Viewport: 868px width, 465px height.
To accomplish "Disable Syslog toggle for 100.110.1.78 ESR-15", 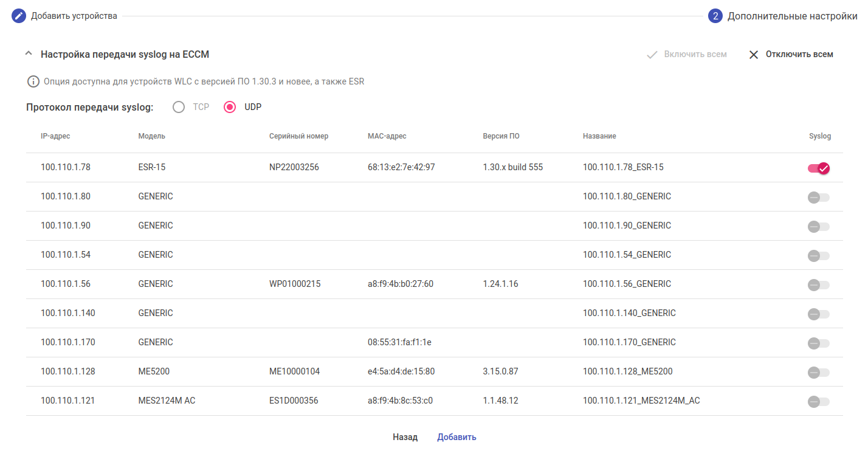I will (x=819, y=168).
